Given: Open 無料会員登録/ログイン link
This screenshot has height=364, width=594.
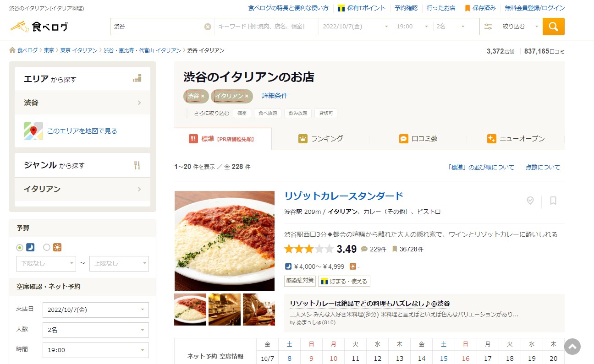Looking at the screenshot, I should pos(535,8).
